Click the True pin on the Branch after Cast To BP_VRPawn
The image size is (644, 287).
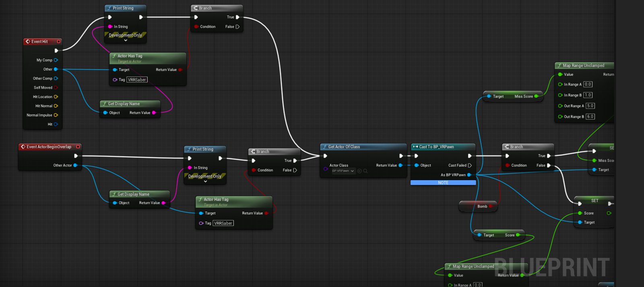pos(549,156)
